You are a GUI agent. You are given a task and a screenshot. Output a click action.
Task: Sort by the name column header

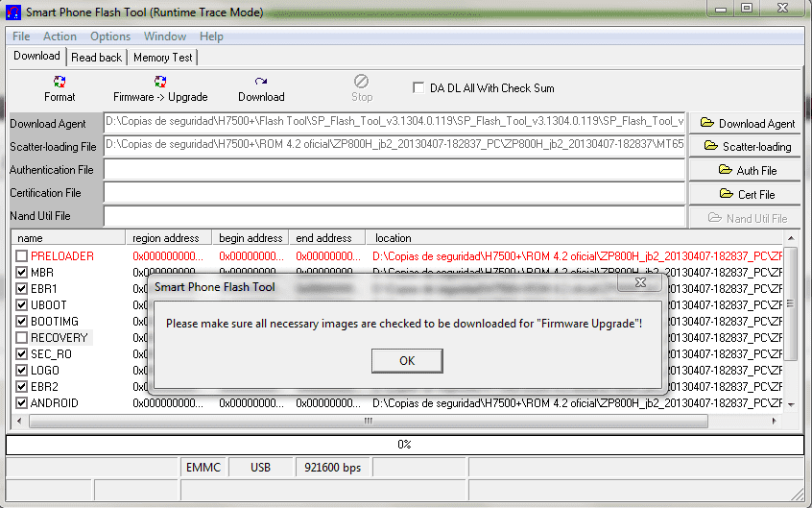(x=68, y=238)
